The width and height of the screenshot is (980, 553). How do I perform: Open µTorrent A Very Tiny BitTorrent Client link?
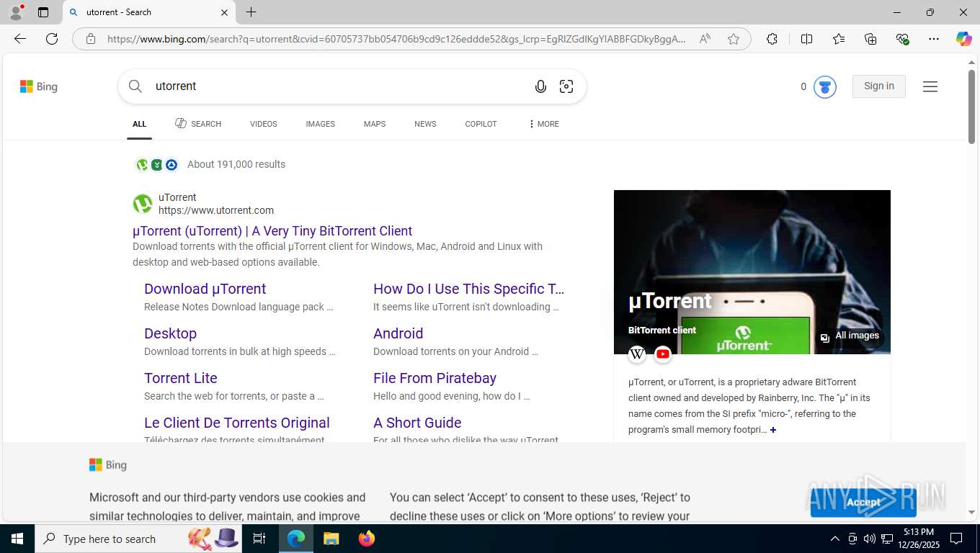click(272, 231)
